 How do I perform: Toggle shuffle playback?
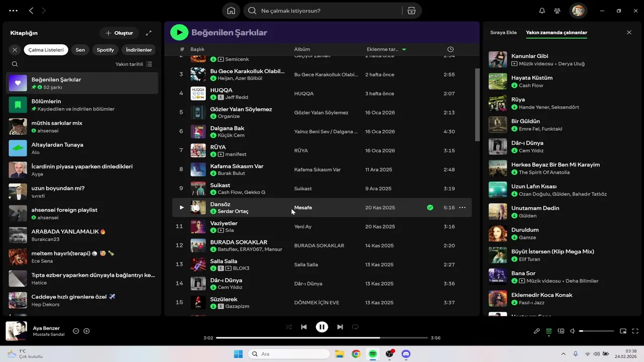click(288, 327)
